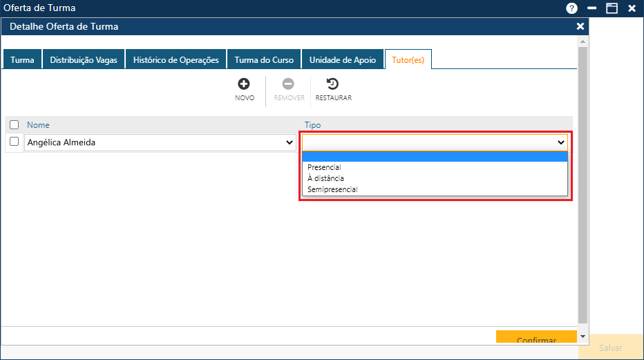This screenshot has height=360, width=644.
Task: Click the Novo plus icon
Action: [244, 84]
